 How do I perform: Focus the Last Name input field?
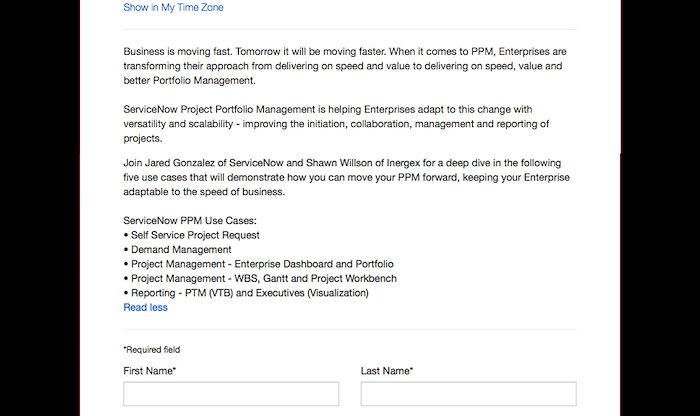tap(469, 394)
